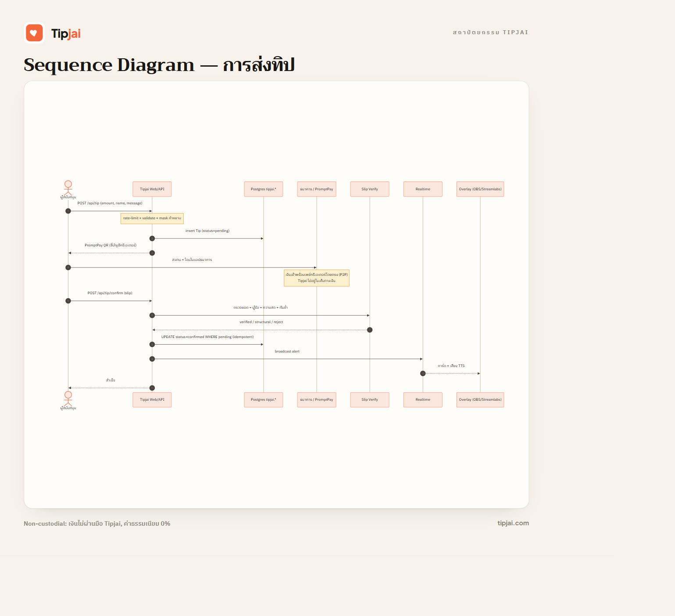The image size is (675, 616).
Task: Click step marker 9 on the broadcast alert arrow
Action: click(152, 359)
